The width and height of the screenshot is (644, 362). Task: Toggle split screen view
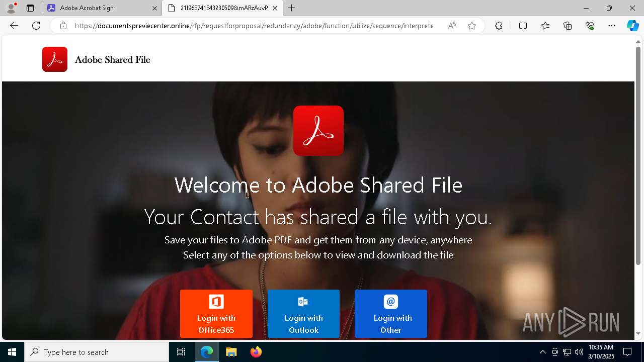pyautogui.click(x=523, y=26)
